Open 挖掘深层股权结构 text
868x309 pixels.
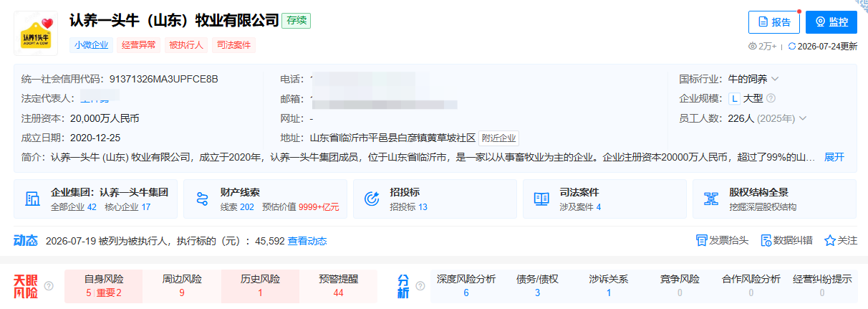pyautogui.click(x=763, y=206)
